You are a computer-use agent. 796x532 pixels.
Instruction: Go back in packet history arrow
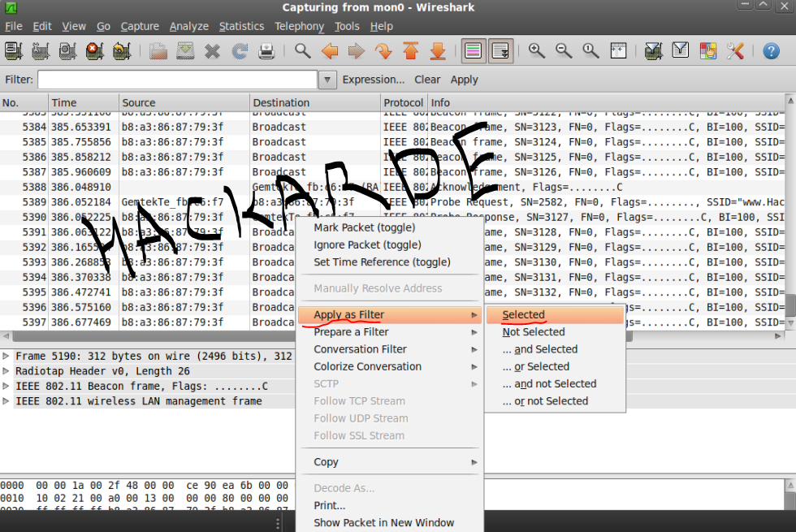pyautogui.click(x=330, y=50)
